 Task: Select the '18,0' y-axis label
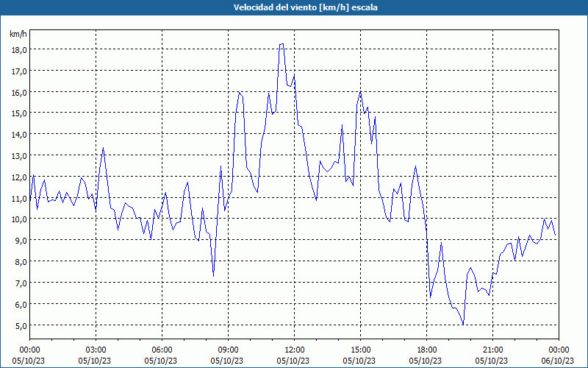click(x=19, y=49)
